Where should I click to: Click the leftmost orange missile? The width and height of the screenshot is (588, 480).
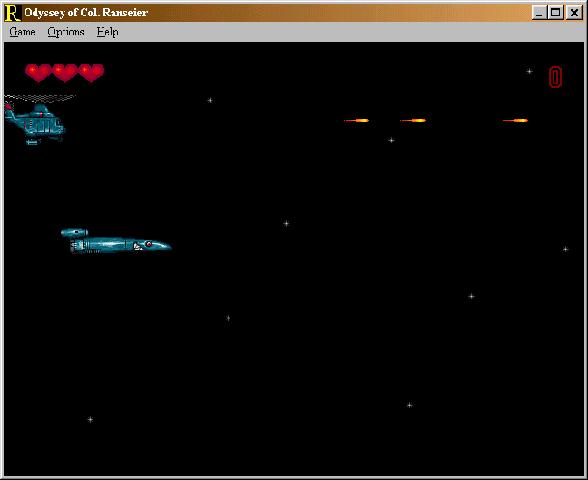(356, 120)
